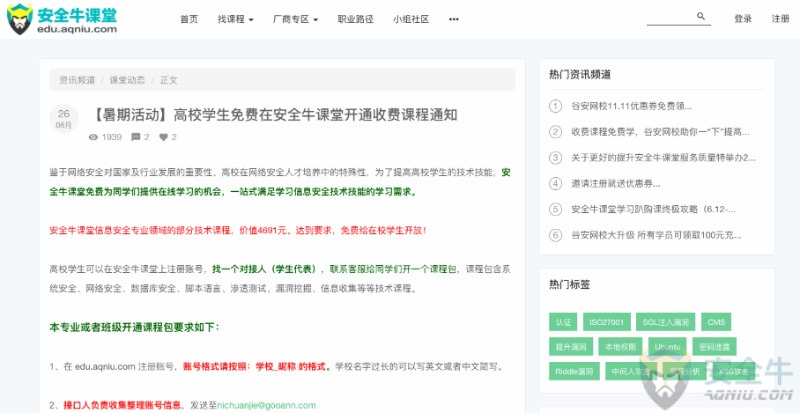Click green text 找一个对接人（学生代表）
The width and height of the screenshot is (800, 413).
268,269
